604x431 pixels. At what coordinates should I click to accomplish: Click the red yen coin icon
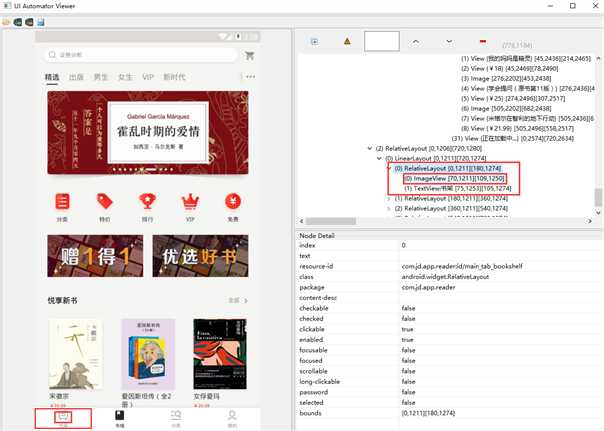(233, 201)
